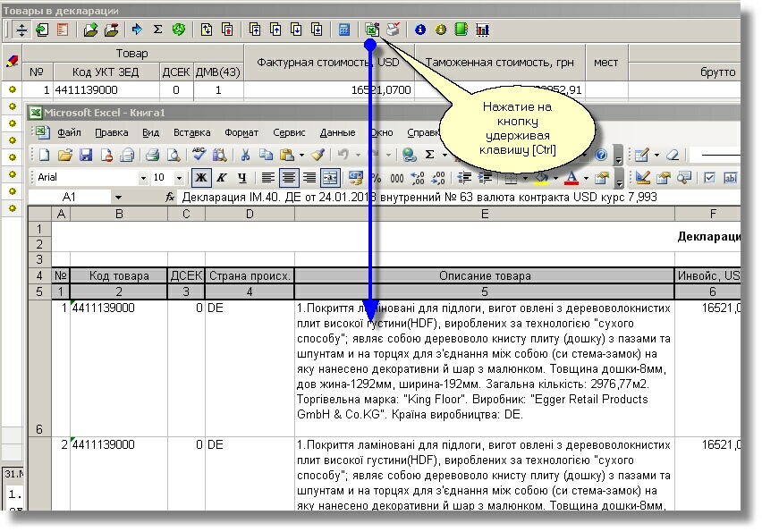Open the Undo history dropdown arrow
The width and height of the screenshot is (762, 532).
tap(358, 156)
